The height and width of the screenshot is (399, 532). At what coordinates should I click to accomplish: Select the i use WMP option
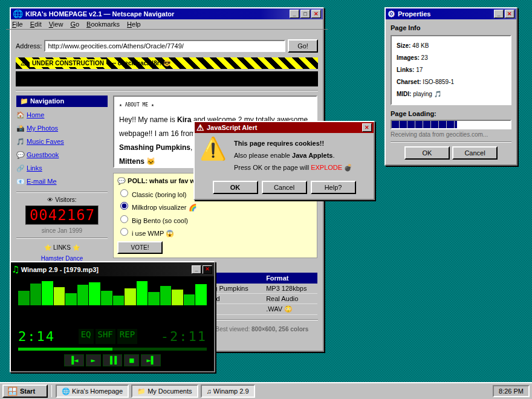point(124,232)
